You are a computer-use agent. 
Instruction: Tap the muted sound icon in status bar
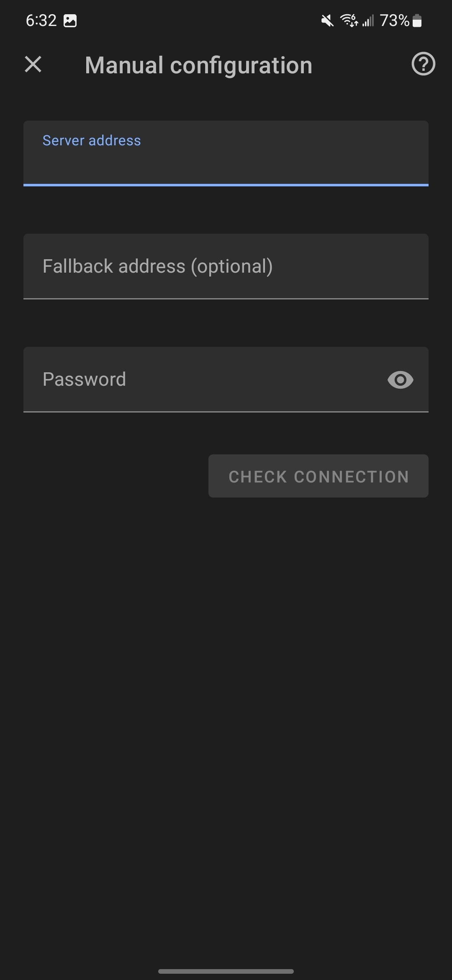[327, 21]
